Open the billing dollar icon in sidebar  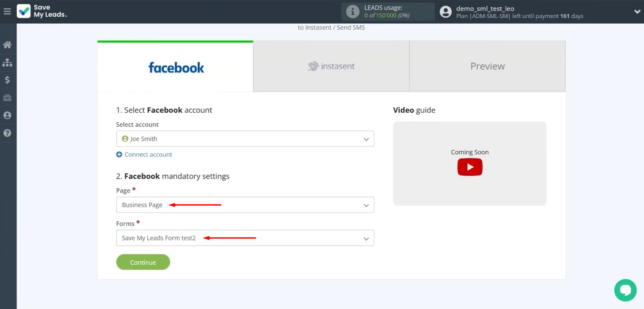click(x=7, y=80)
